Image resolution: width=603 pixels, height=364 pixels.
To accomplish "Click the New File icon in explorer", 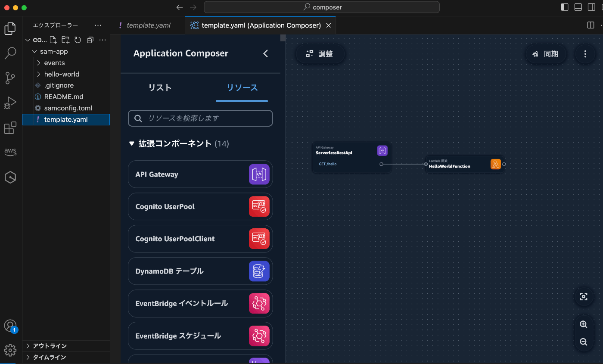I will click(53, 40).
